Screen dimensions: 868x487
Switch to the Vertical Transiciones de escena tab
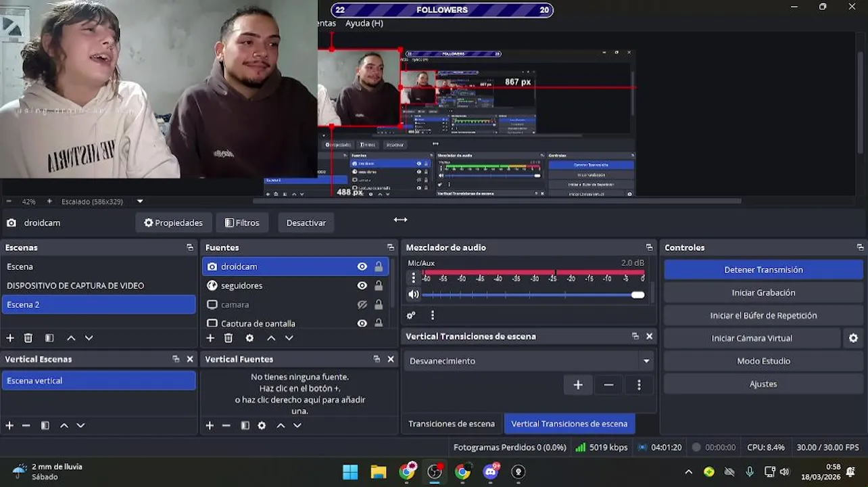tap(569, 424)
